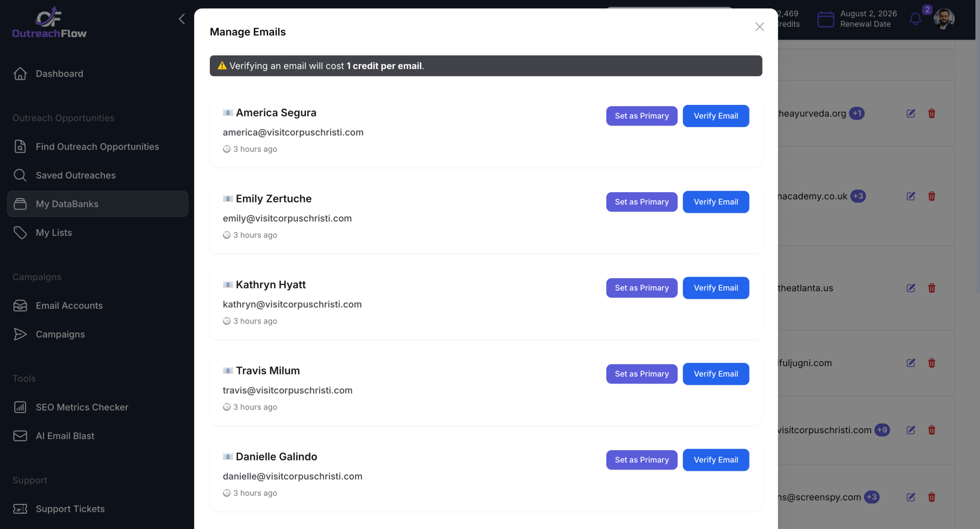Open the SEO Metrics Checker chart icon
Screen dimensions: 980x529
tap(20, 407)
